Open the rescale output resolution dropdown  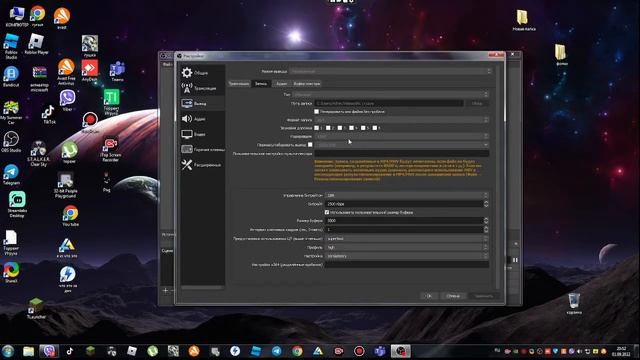coord(402,145)
